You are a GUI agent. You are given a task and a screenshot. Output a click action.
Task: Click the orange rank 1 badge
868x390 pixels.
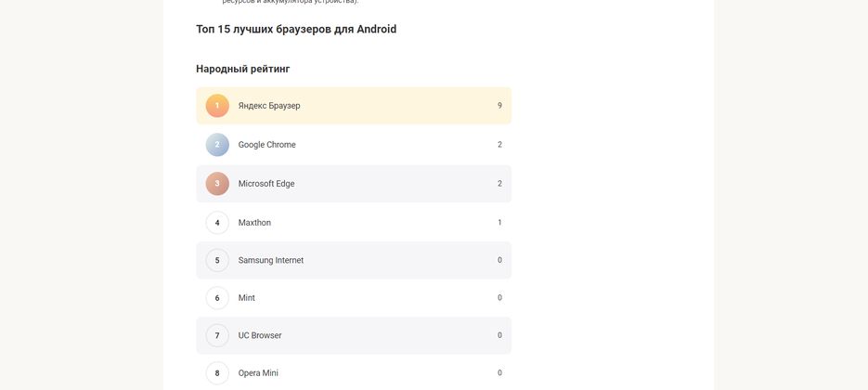tap(217, 105)
